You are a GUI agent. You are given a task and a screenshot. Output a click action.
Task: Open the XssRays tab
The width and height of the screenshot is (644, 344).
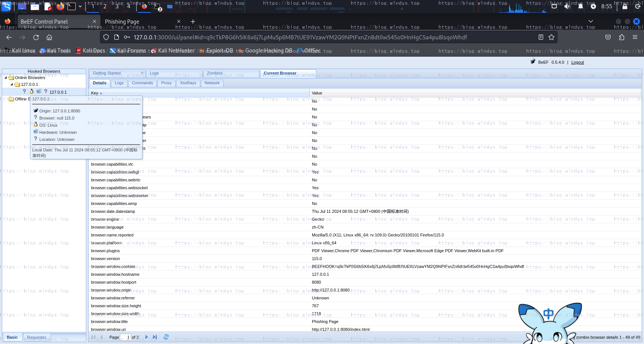pyautogui.click(x=188, y=83)
